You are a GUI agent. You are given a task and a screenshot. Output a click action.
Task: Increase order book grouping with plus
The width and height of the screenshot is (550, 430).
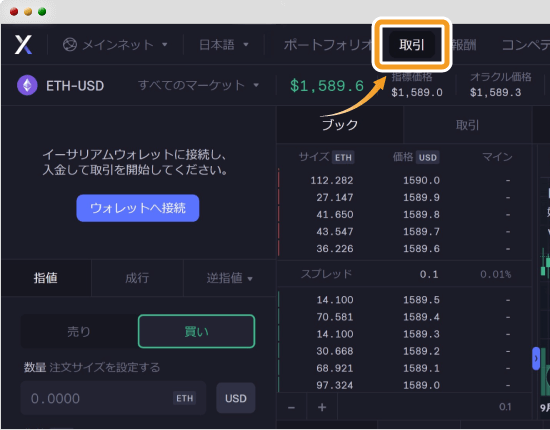[x=322, y=407]
